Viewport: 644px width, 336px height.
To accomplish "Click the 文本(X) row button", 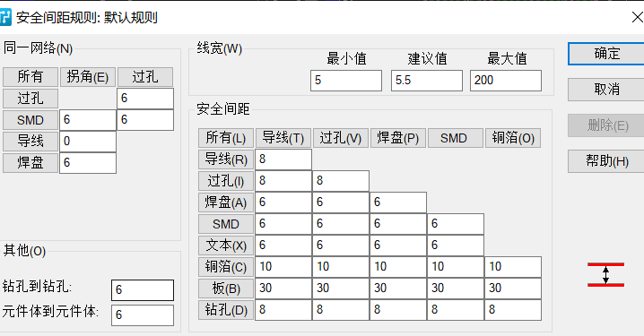I will tap(226, 246).
